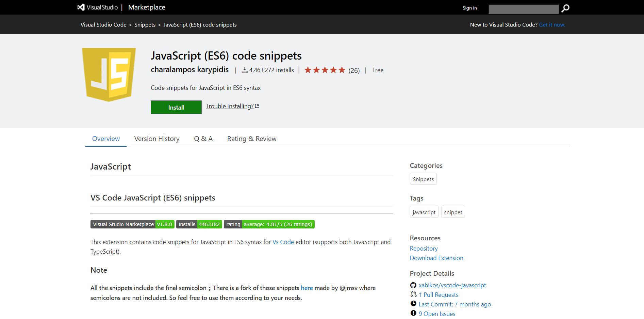Click the installs 4463182 badge
This screenshot has height=319, width=644.
(x=199, y=224)
